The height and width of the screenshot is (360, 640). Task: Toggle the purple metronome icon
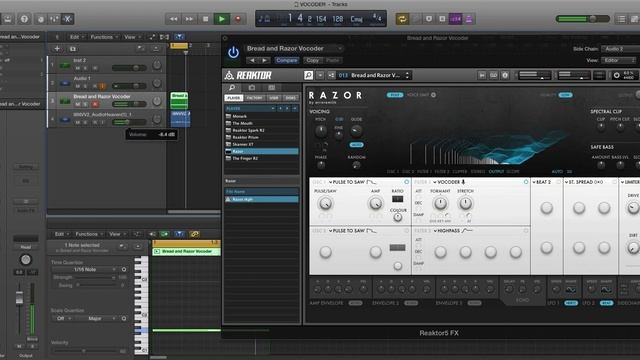[x=469, y=19]
